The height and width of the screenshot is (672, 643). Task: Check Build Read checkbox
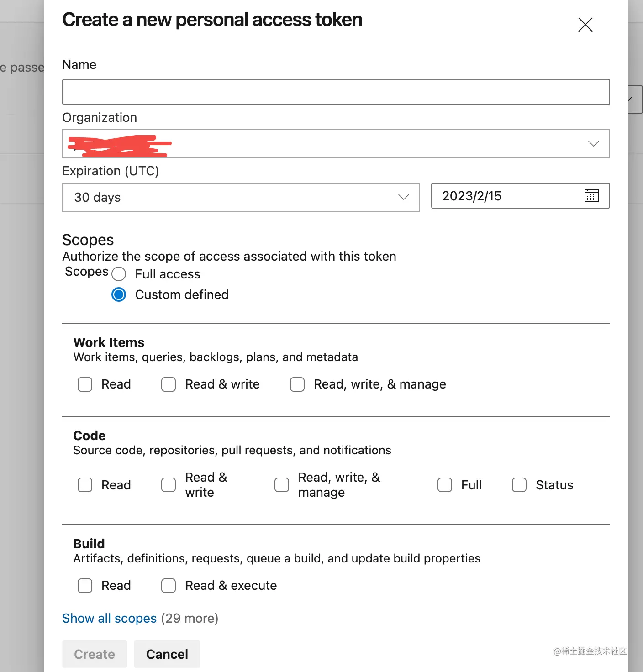click(85, 586)
